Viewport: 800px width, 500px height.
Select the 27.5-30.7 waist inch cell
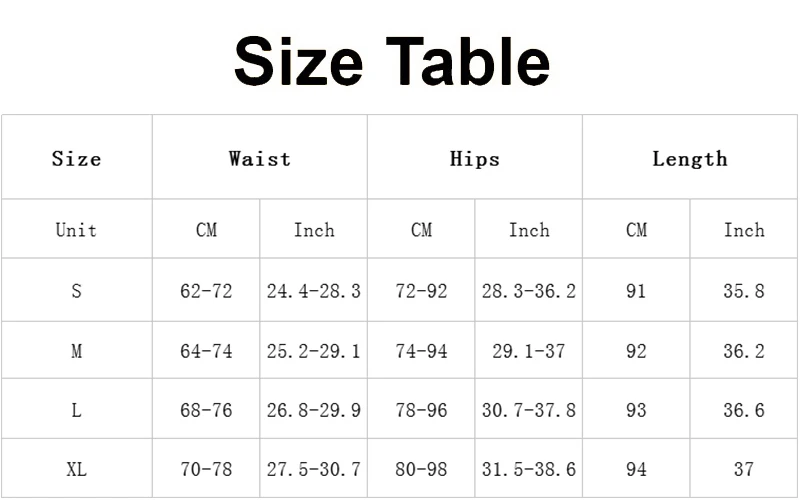click(x=314, y=469)
